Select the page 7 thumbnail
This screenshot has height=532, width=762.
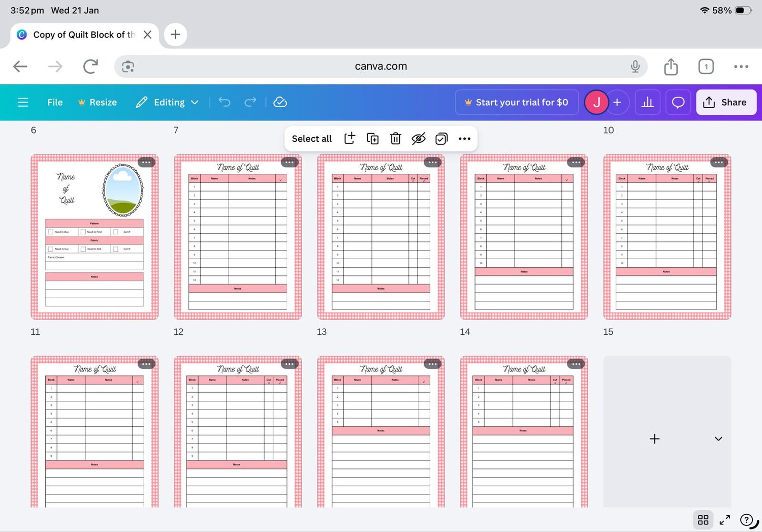pos(238,237)
